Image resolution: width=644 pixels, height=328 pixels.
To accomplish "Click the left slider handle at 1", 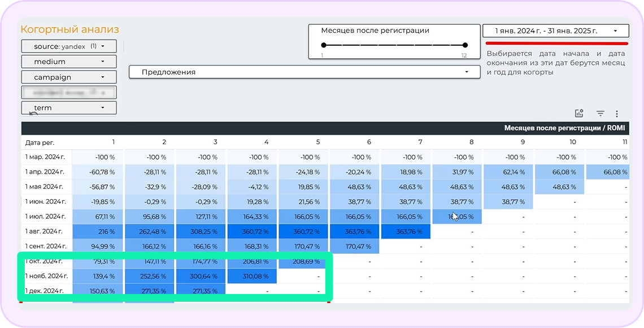I will (324, 45).
